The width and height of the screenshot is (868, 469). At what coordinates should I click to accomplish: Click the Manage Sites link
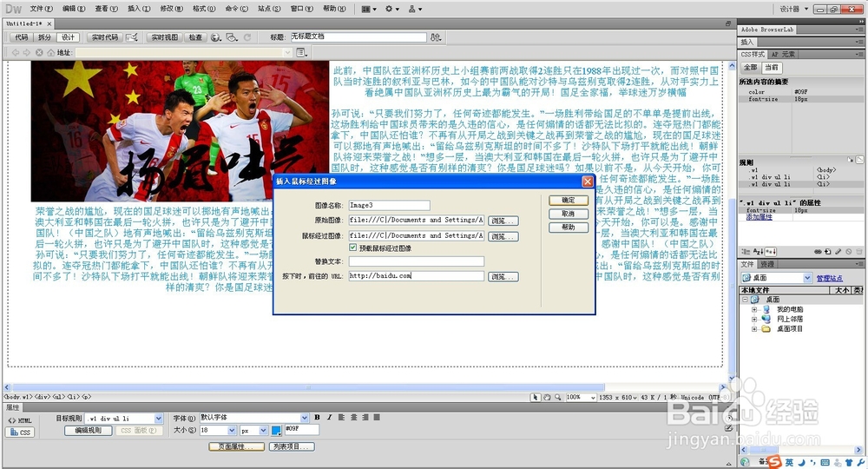click(x=829, y=278)
